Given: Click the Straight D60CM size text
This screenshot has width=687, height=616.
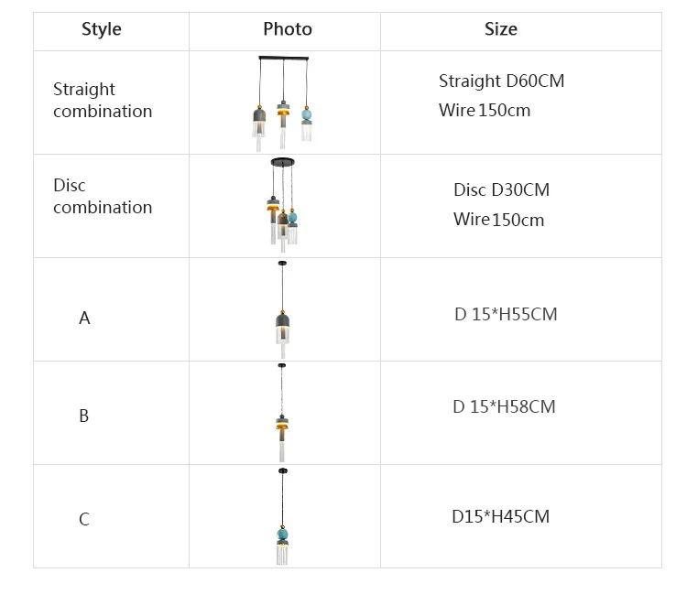Looking at the screenshot, I should (501, 81).
